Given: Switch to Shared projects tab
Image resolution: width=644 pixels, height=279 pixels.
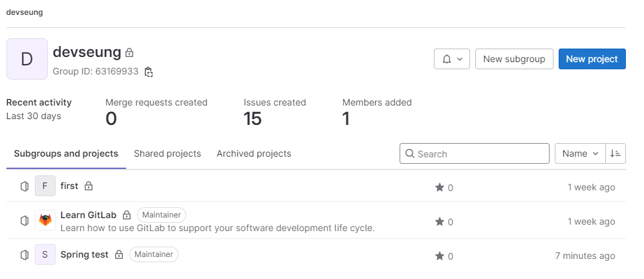Looking at the screenshot, I should click(x=167, y=153).
